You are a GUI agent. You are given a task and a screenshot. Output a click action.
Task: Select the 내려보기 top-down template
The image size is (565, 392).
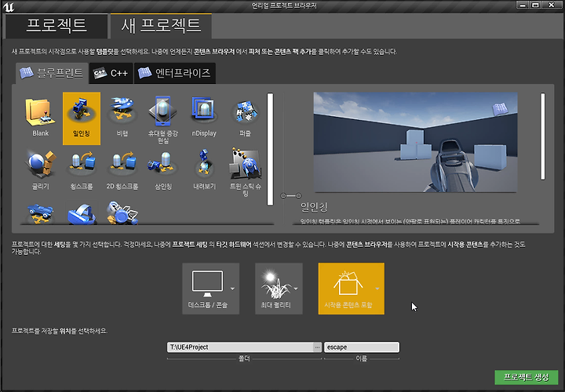point(204,172)
